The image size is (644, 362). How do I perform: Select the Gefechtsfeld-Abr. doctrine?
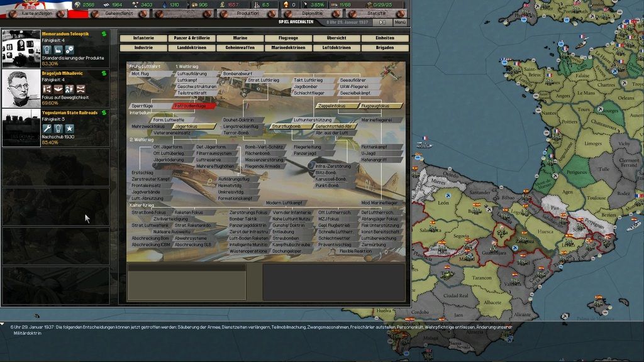tap(335, 126)
